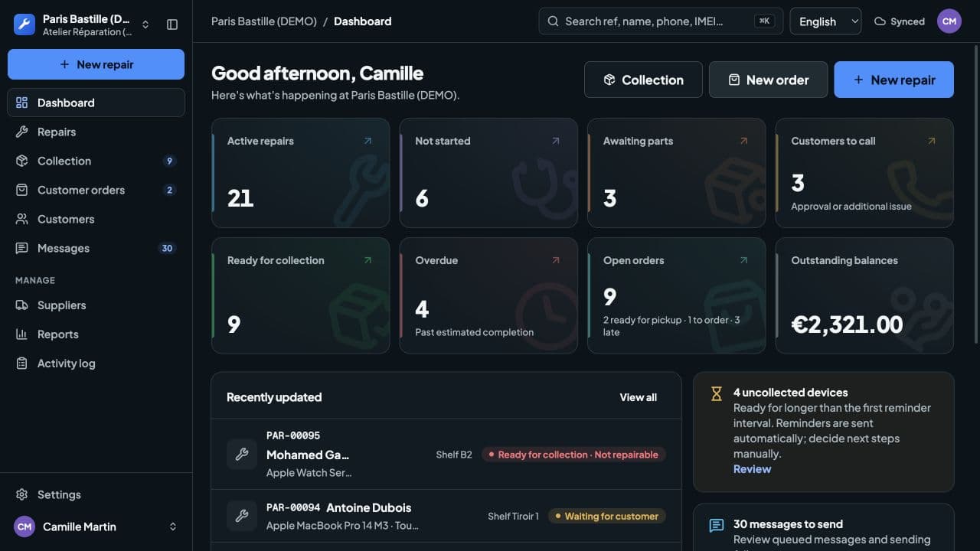Screen dimensions: 980x551
Task: Open repair PAR-00094 Antoine Dubois row
Action: tap(446, 517)
